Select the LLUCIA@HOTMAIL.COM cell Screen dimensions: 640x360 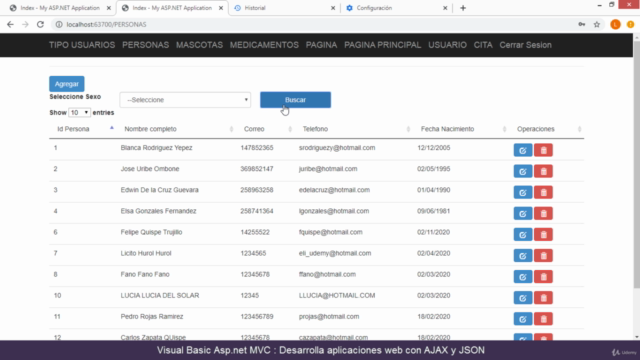[337, 296]
